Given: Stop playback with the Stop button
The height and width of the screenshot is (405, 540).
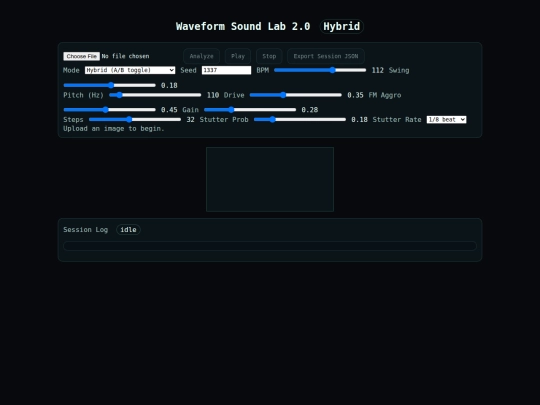Looking at the screenshot, I should click(269, 56).
